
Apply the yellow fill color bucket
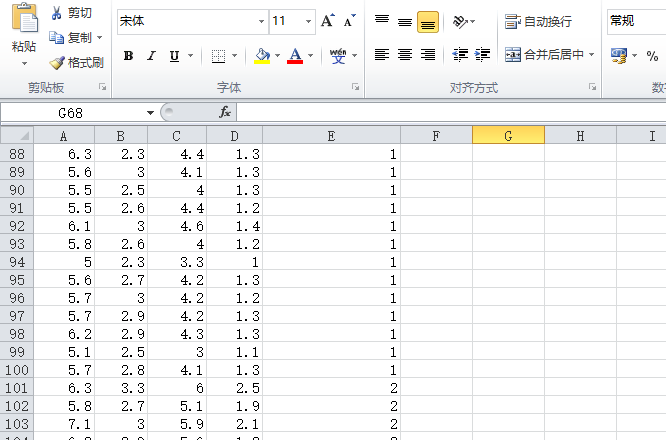[x=262, y=56]
